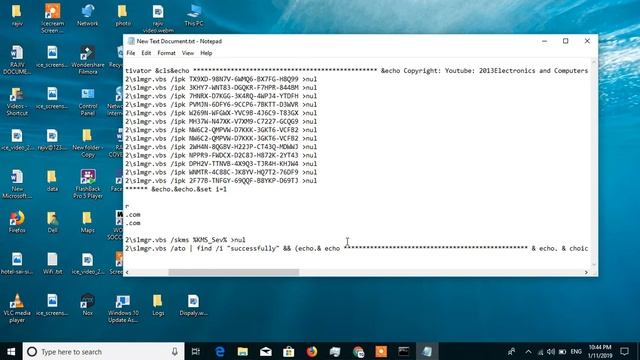Select the Control Panel desktop icon
640x360 pixels.
point(87,101)
